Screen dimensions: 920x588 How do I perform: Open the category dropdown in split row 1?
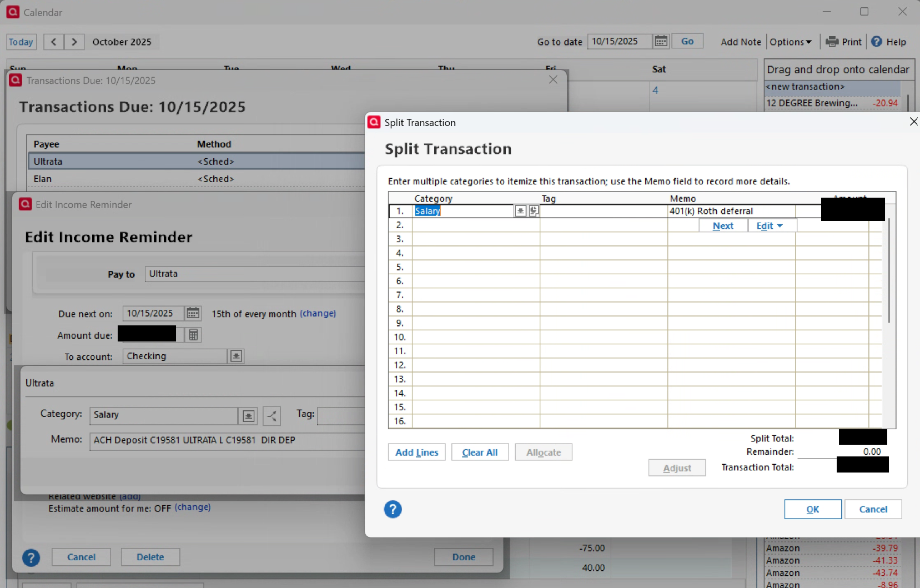pyautogui.click(x=520, y=211)
